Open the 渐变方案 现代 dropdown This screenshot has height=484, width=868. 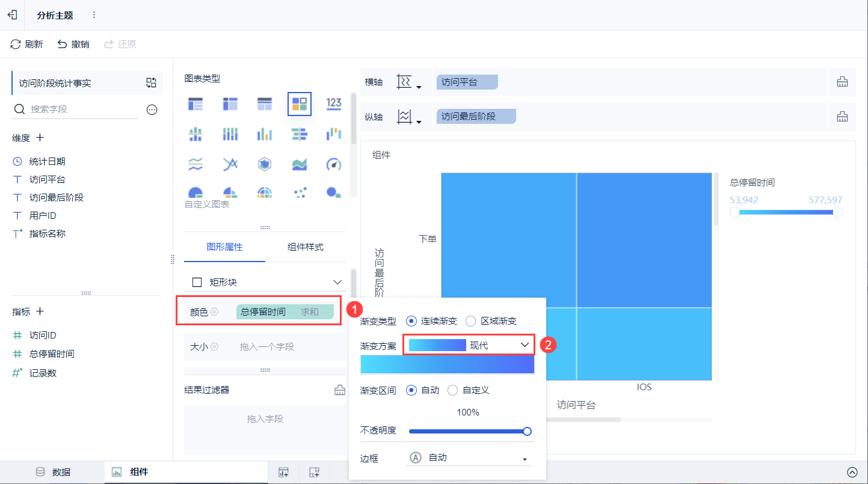(x=469, y=345)
